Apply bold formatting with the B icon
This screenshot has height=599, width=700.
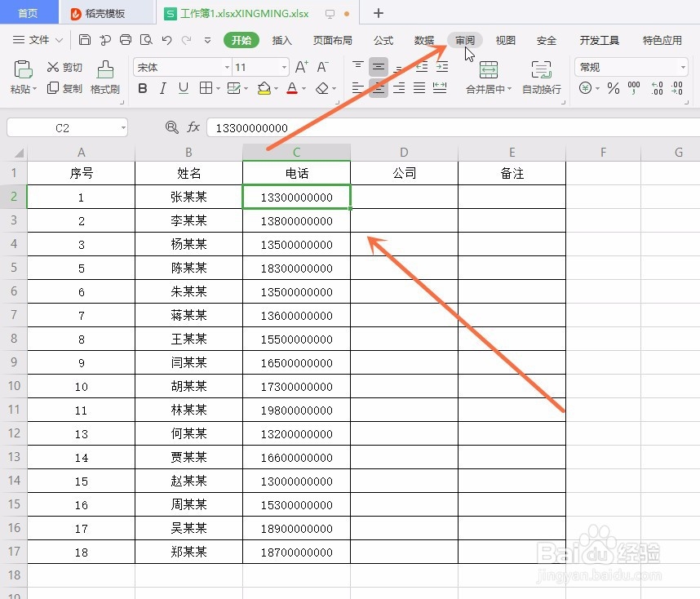tap(143, 88)
